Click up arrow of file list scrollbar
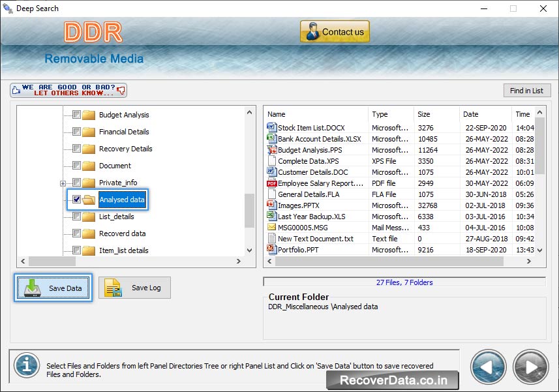The image size is (559, 392). tap(539, 112)
